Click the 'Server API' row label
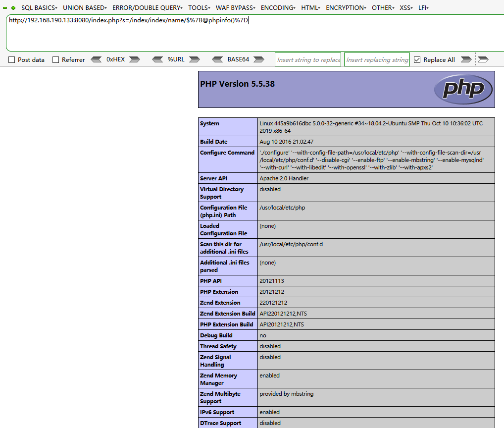 pyautogui.click(x=213, y=178)
